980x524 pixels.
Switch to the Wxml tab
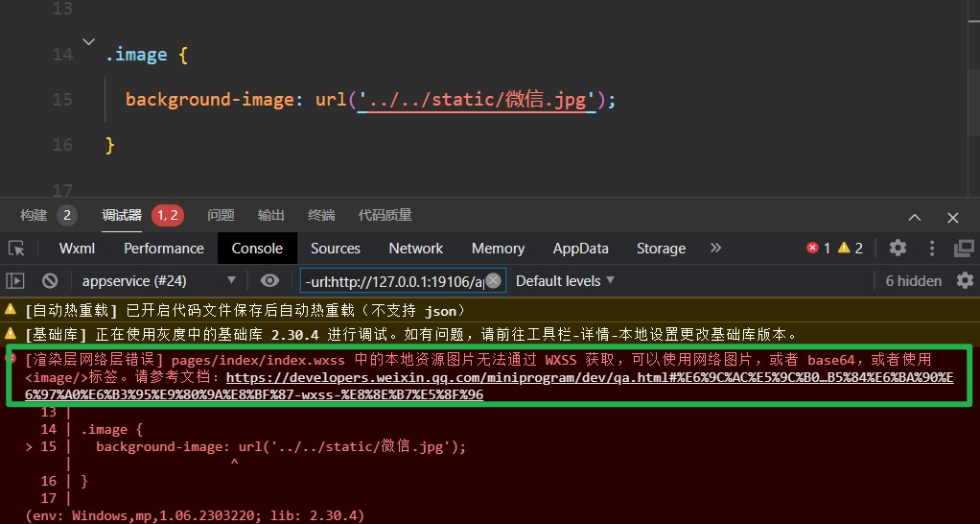tap(77, 249)
